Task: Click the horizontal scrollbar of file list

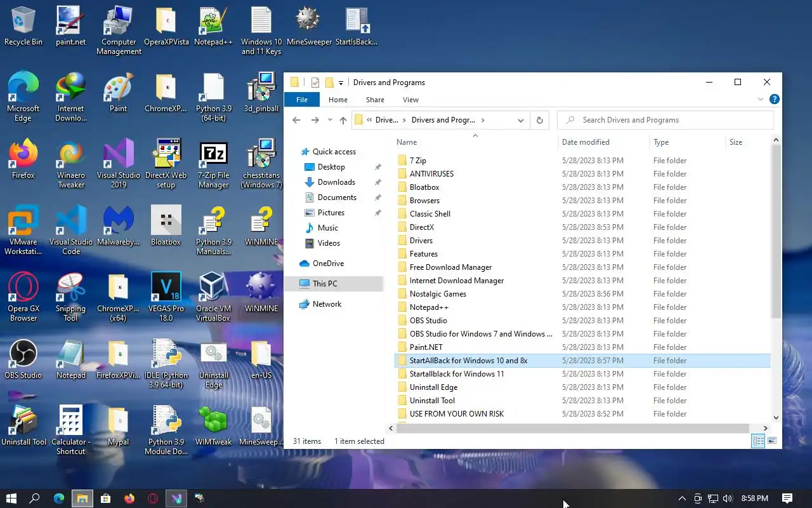Action: click(x=572, y=428)
